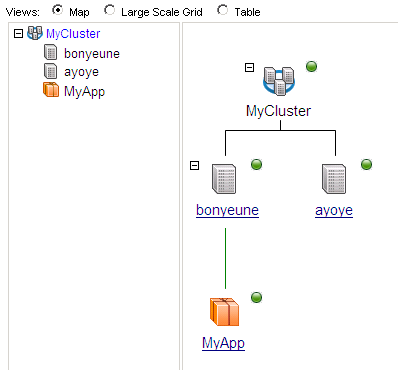Select the Table view radio button
The image size is (398, 370).
pyautogui.click(x=223, y=10)
